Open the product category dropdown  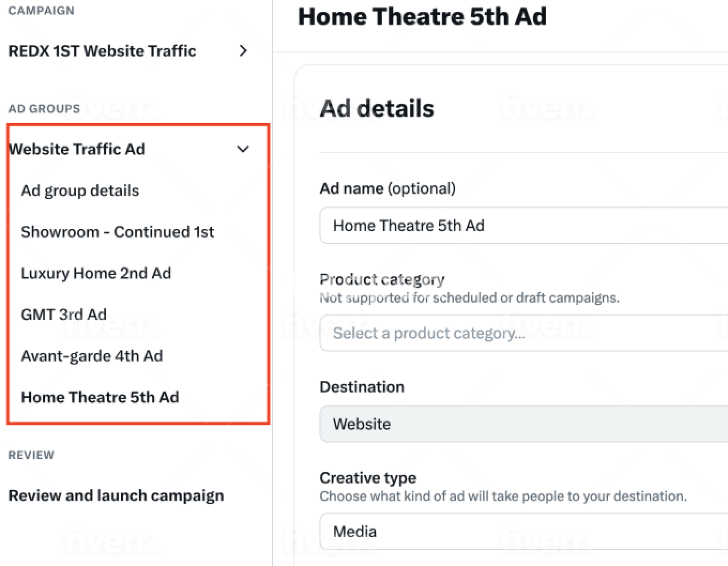523,333
